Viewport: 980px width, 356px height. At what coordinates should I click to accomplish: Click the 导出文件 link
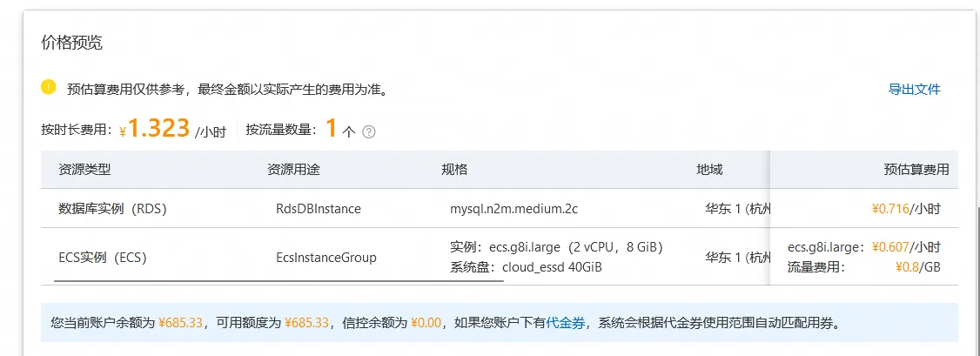(914, 89)
